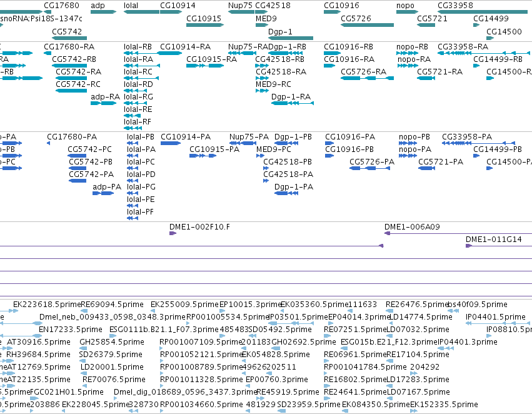
Task: Click the Nup75 gene label
Action: coord(240,6)
